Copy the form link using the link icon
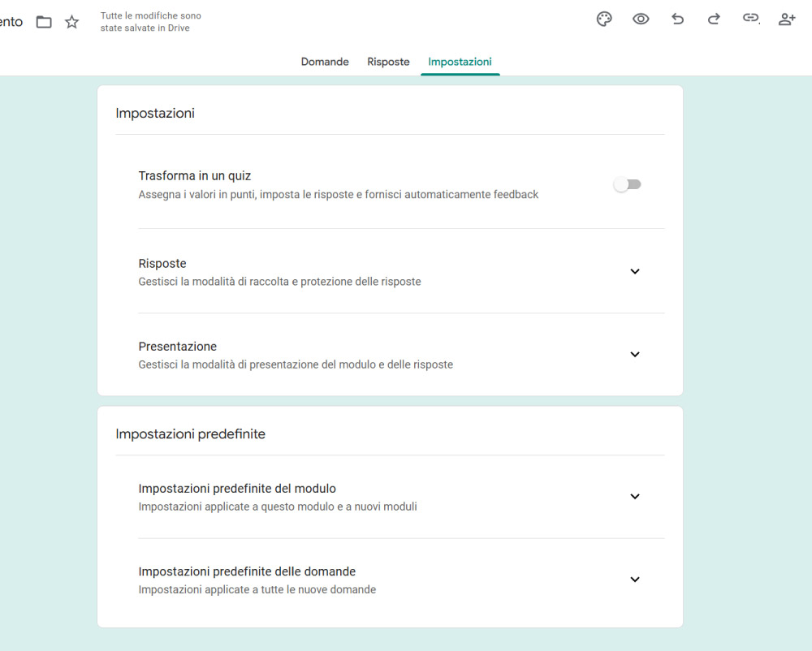 [x=751, y=19]
